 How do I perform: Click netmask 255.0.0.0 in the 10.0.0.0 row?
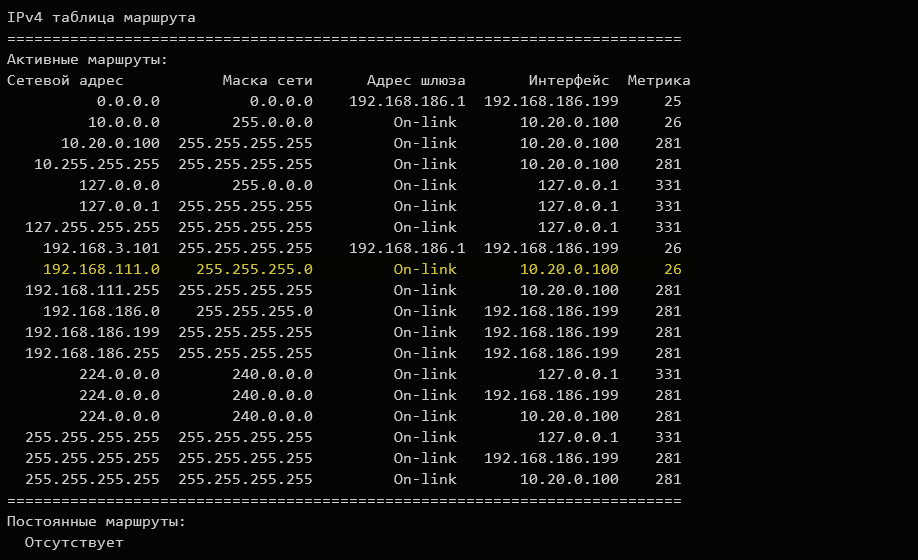272,122
